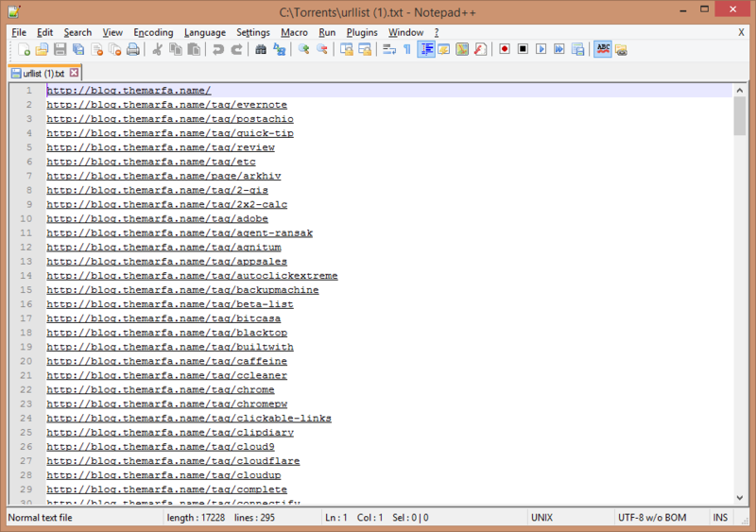Start macro recording with red dot icon

tap(505, 49)
